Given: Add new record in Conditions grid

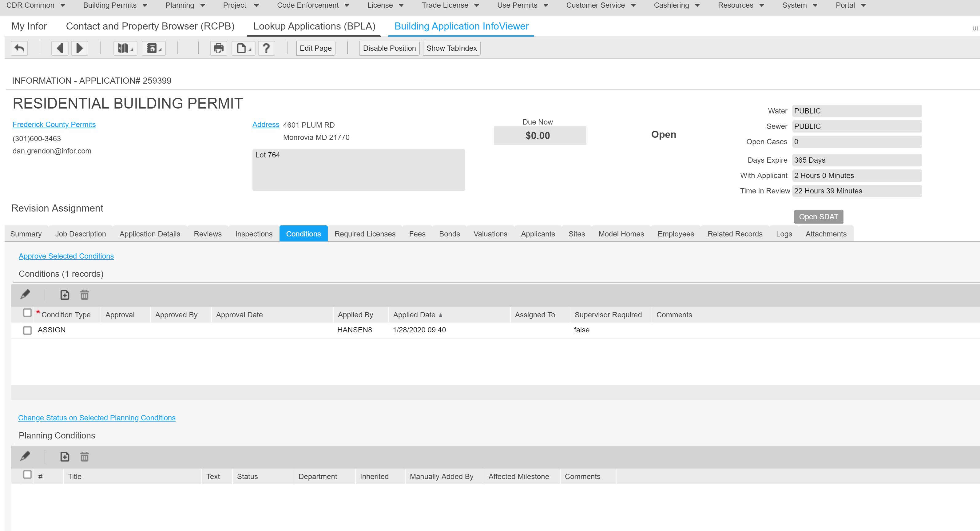Looking at the screenshot, I should (65, 295).
